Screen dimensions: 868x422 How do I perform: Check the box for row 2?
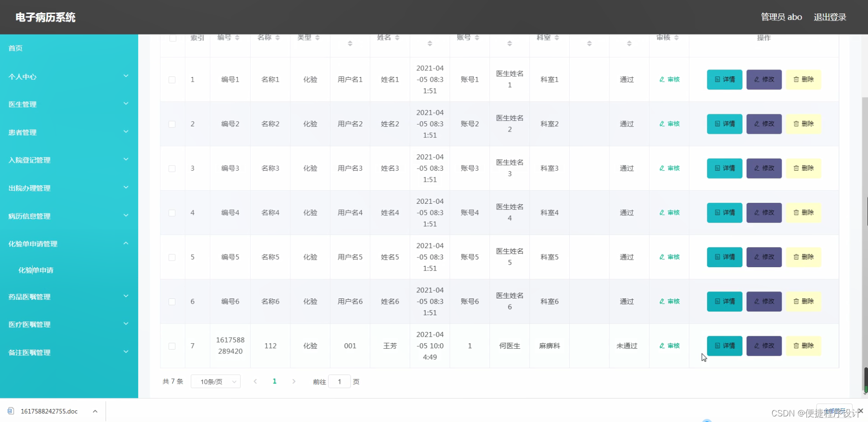click(x=172, y=124)
